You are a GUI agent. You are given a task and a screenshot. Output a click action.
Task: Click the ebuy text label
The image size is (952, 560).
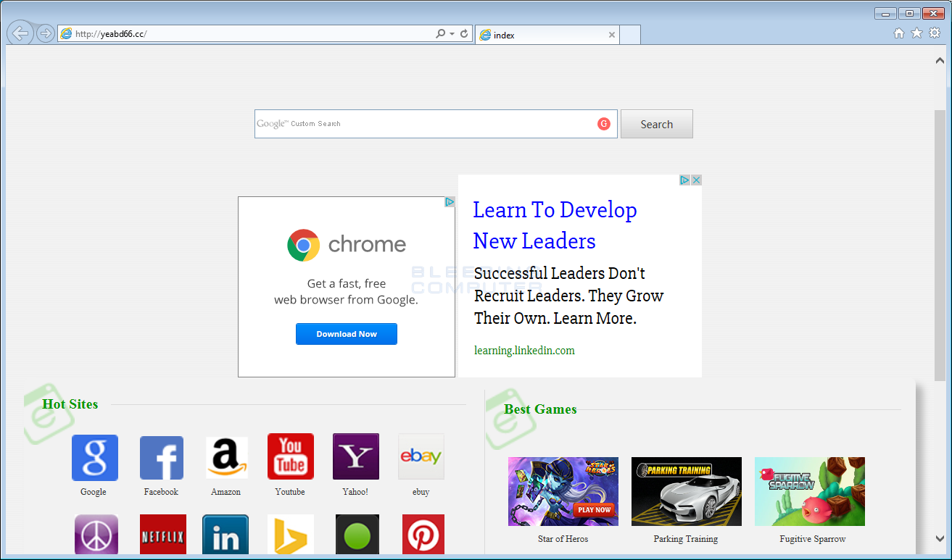(421, 492)
